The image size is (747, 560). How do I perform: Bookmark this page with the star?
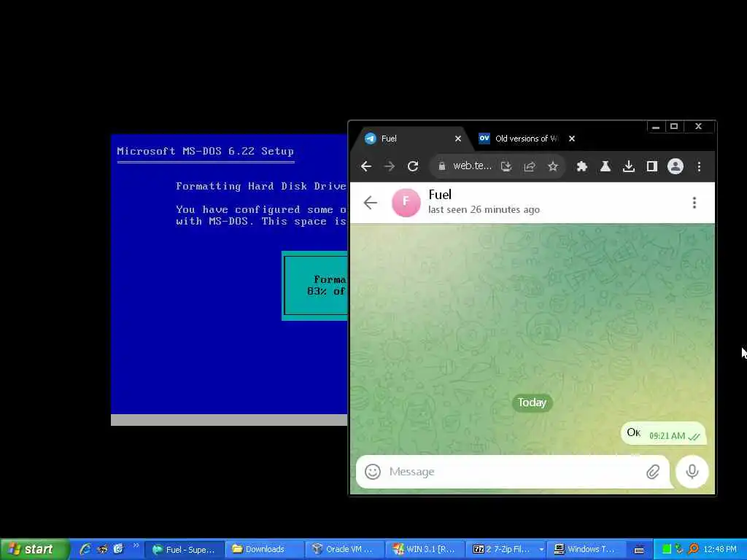[x=553, y=166]
